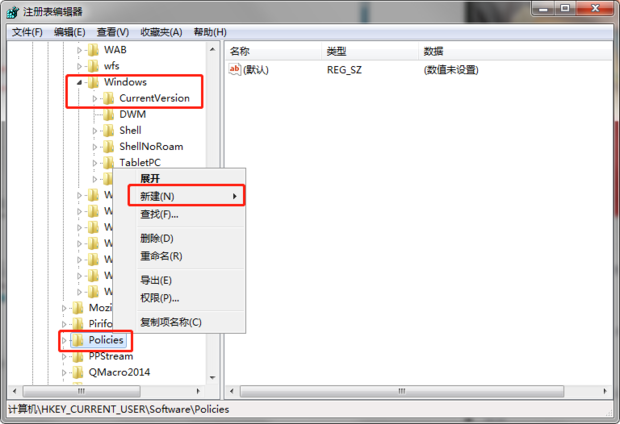Select the wfs folder icon
620x424 pixels.
point(93,66)
